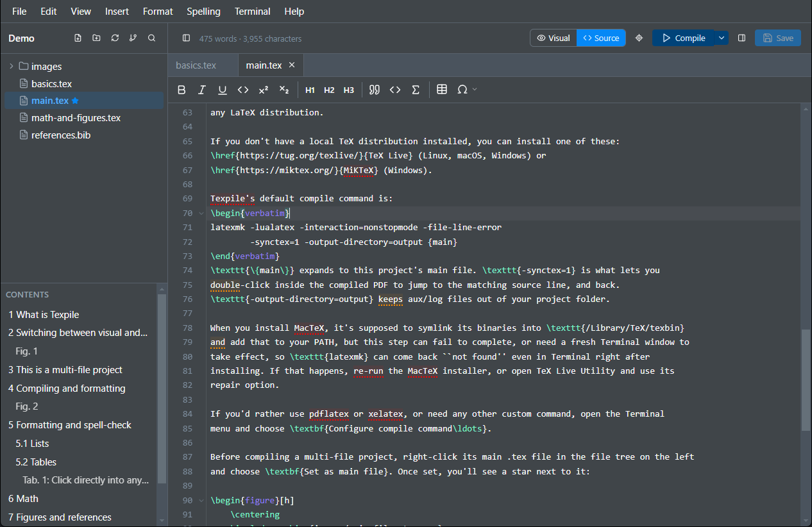This screenshot has width=812, height=527.
Task: Click the sync-to-PDF crosshair target icon
Action: tap(639, 38)
